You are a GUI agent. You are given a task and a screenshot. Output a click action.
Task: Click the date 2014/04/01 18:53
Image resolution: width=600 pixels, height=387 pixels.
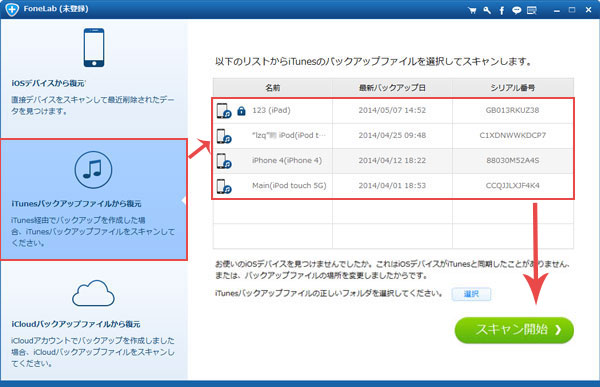point(392,186)
